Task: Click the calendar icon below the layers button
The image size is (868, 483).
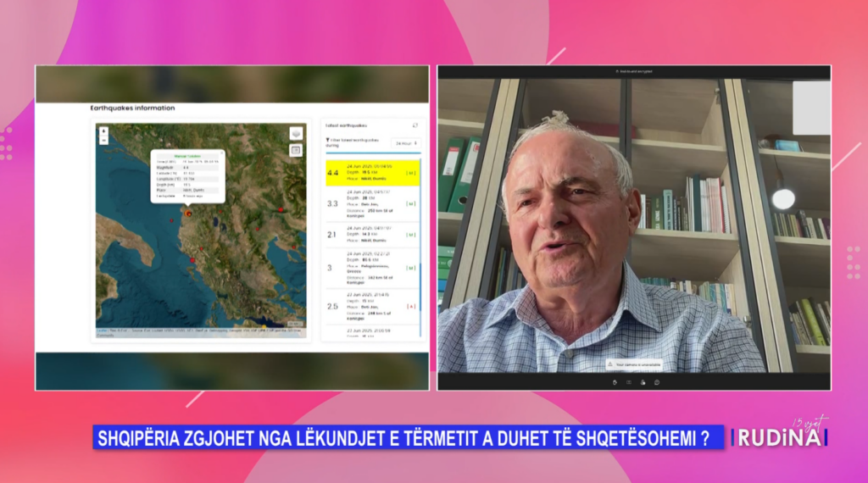Action: point(296,150)
